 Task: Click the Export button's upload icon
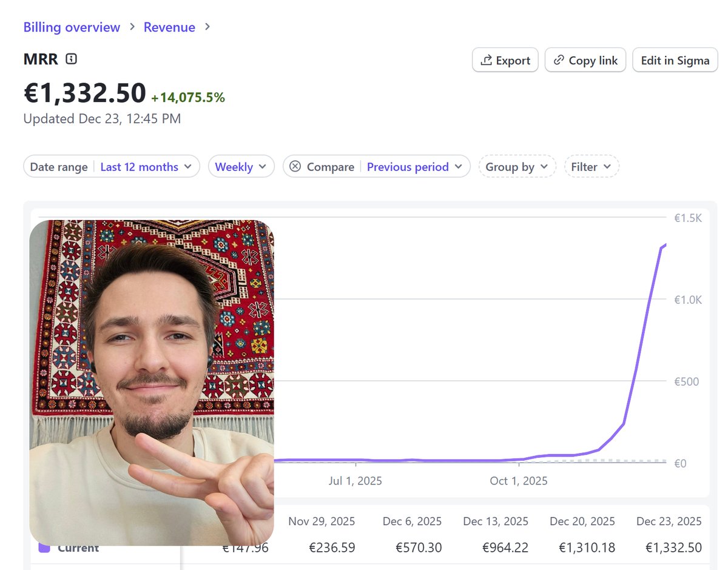(486, 60)
